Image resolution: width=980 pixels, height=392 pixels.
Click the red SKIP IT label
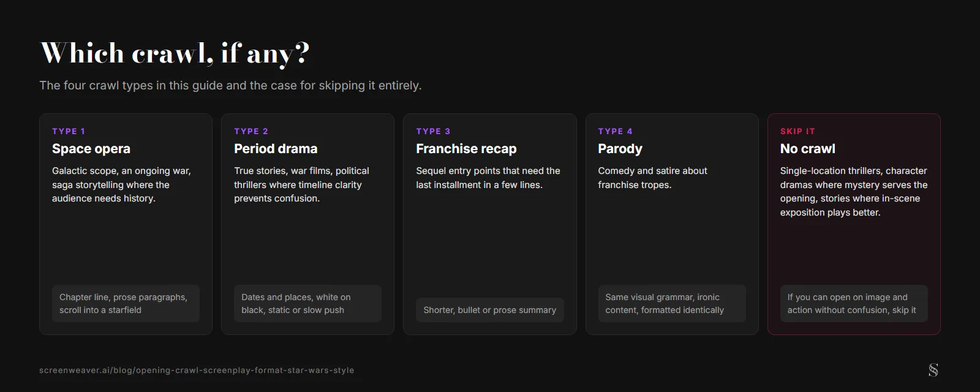797,131
